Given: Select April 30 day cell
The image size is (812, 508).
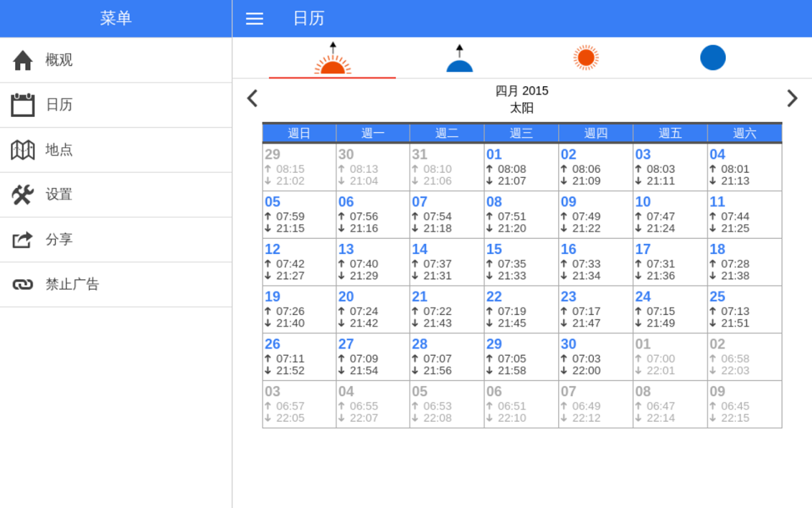Looking at the screenshot, I should click(x=595, y=357).
